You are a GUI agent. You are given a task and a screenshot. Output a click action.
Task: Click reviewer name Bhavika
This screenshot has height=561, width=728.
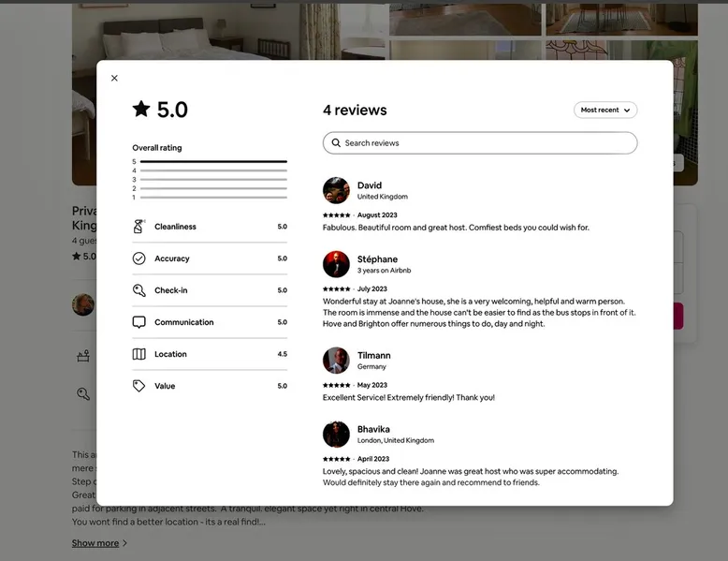[x=373, y=429]
